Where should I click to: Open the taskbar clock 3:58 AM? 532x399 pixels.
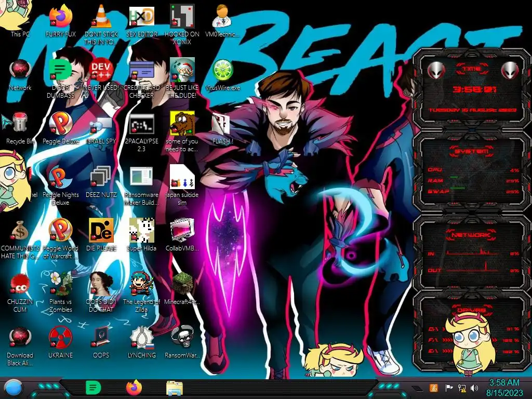[504, 388]
